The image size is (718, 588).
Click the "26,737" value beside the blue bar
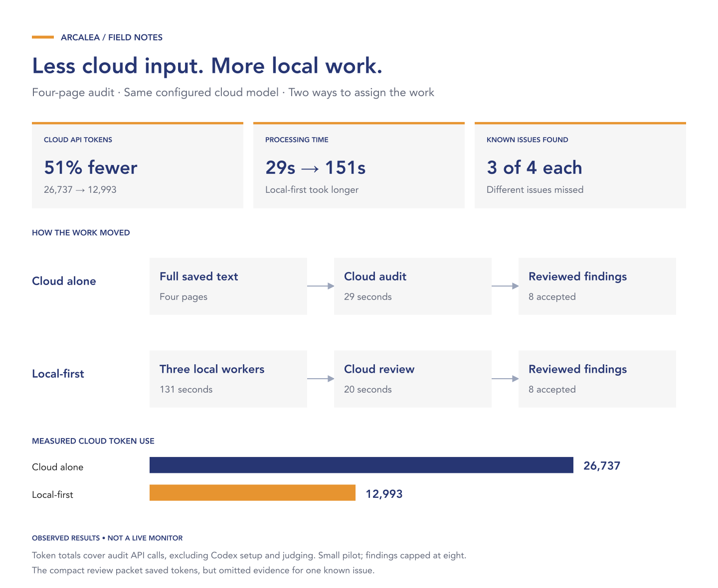point(602,466)
